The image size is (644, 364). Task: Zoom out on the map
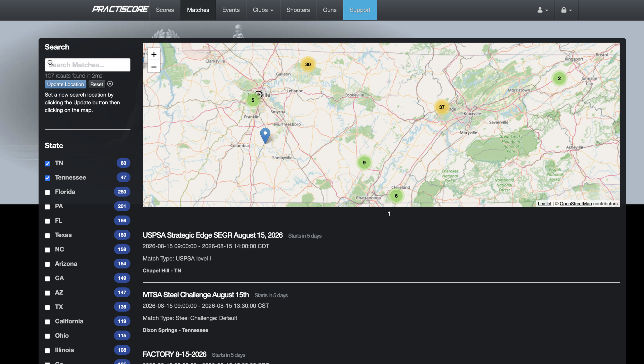pyautogui.click(x=154, y=67)
